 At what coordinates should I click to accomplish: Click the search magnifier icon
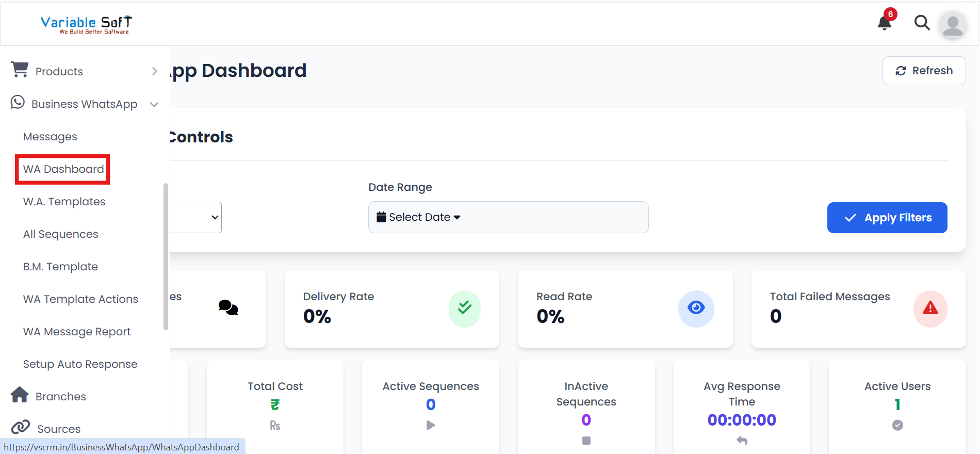tap(922, 23)
